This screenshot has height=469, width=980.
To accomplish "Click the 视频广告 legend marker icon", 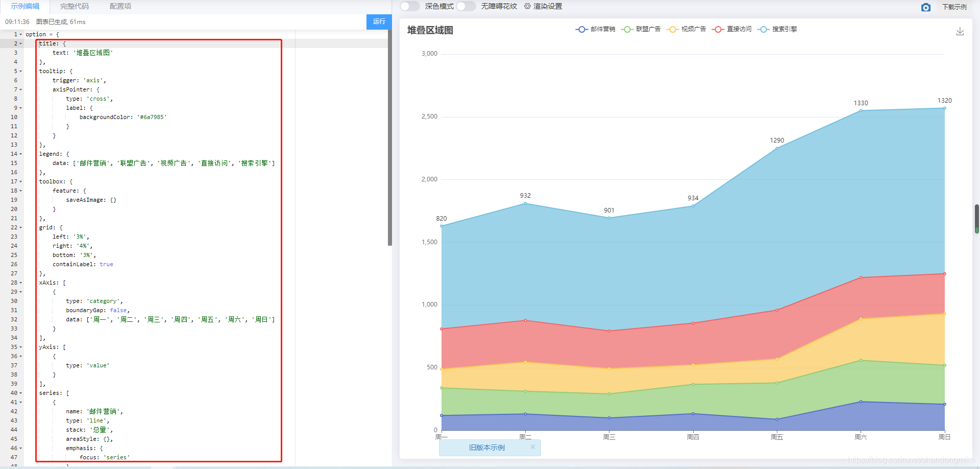I will [x=672, y=29].
